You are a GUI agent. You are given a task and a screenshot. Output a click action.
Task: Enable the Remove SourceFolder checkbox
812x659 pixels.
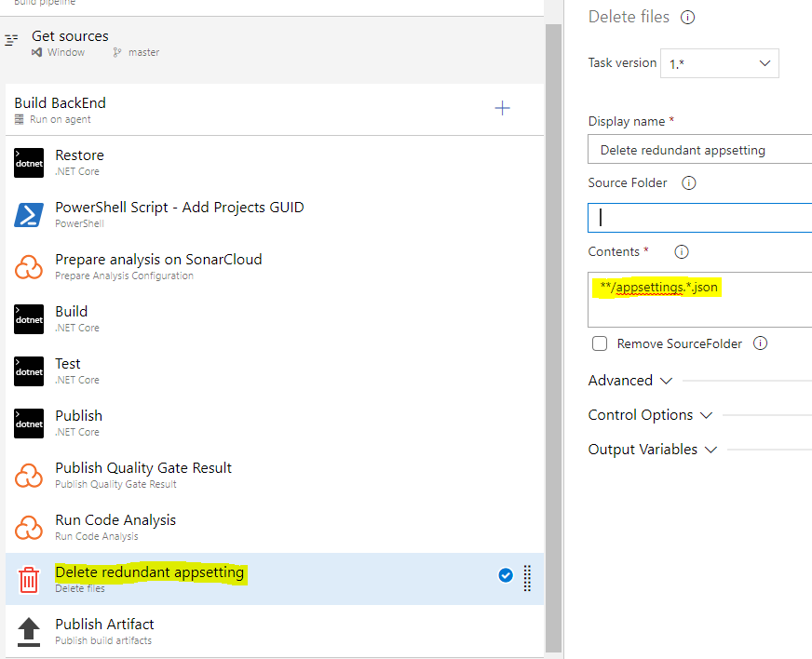pyautogui.click(x=601, y=343)
